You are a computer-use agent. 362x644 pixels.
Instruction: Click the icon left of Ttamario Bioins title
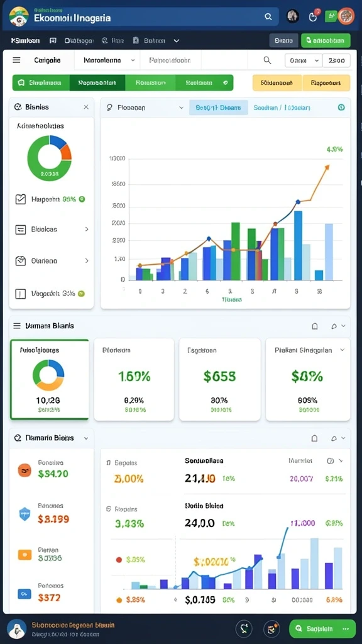pyautogui.click(x=18, y=438)
